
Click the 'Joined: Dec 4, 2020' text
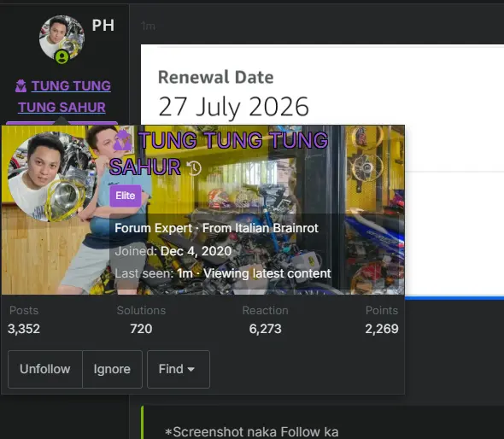coord(173,251)
